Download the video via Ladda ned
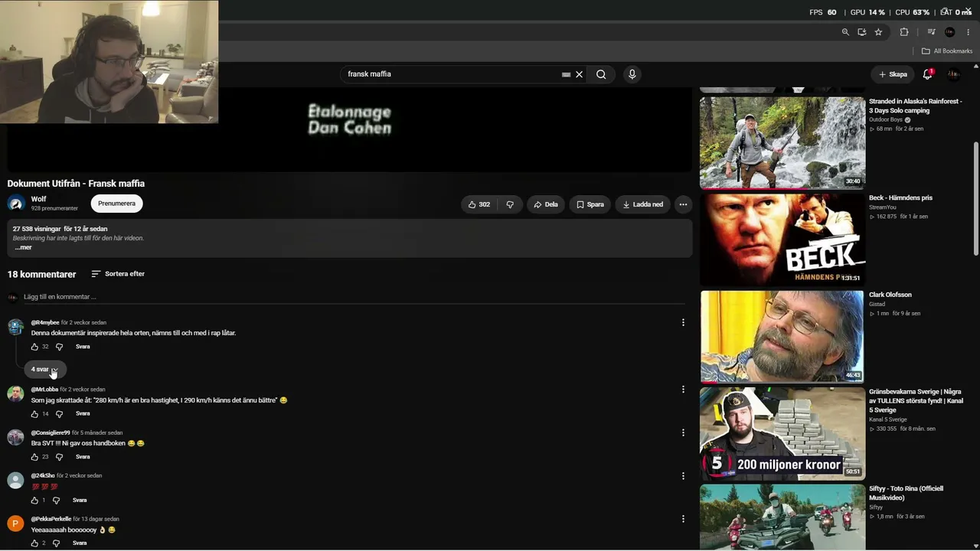Viewport: 980px width, 551px height. 643,204
